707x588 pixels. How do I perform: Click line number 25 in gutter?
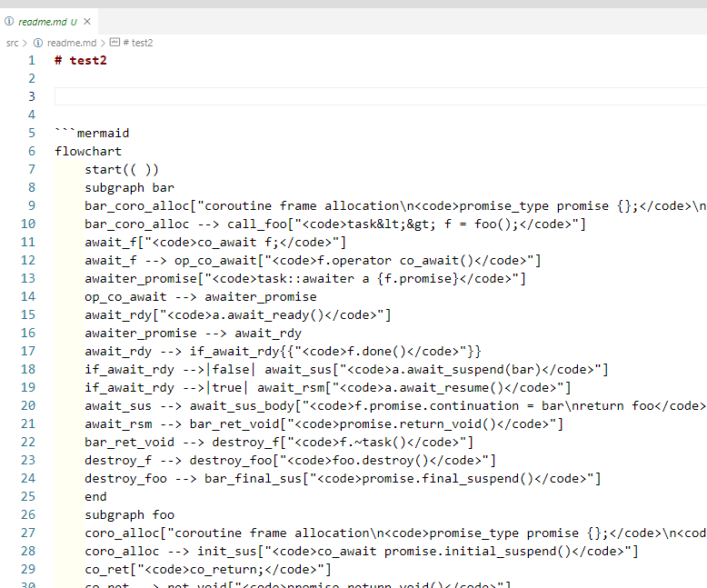coord(28,496)
